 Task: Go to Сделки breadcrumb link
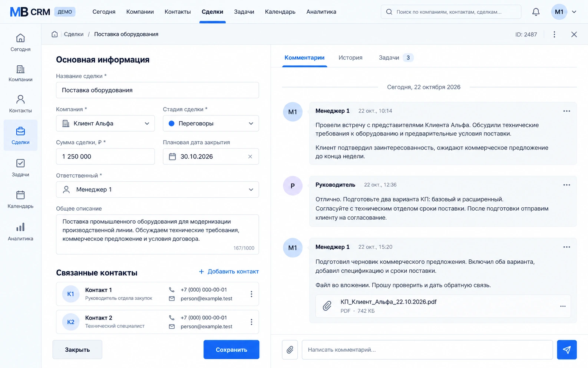click(74, 34)
